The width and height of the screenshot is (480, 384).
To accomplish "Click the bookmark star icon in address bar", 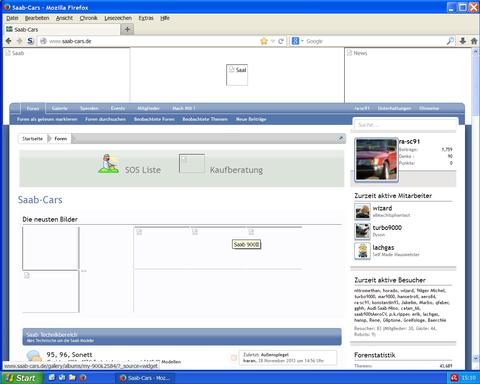I will click(x=264, y=41).
